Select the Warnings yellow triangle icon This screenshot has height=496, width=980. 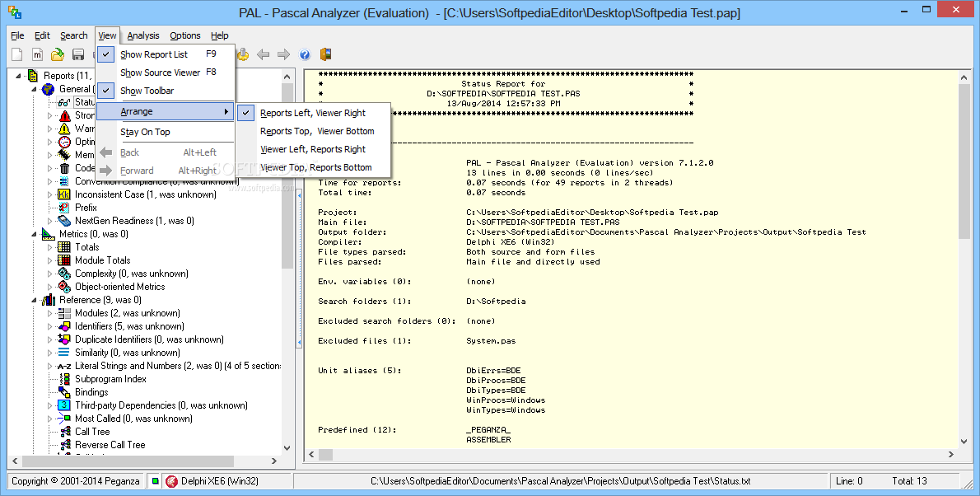pos(65,129)
